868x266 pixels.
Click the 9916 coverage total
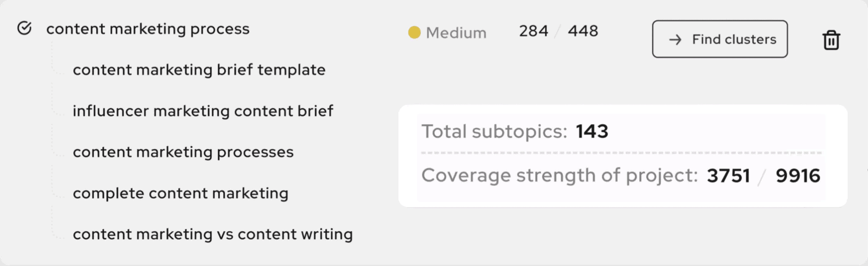(x=798, y=176)
